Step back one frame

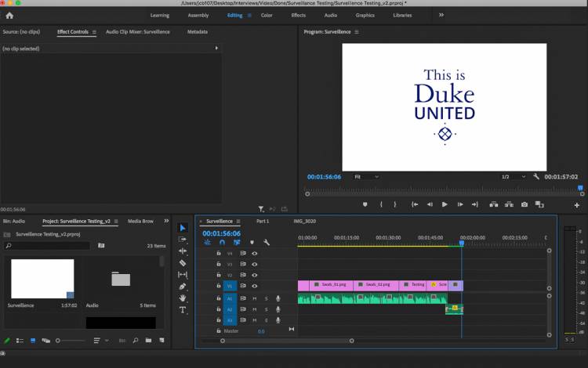pos(430,204)
